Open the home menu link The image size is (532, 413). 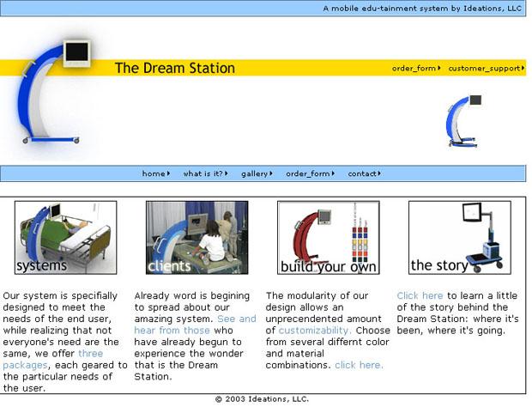click(x=155, y=173)
